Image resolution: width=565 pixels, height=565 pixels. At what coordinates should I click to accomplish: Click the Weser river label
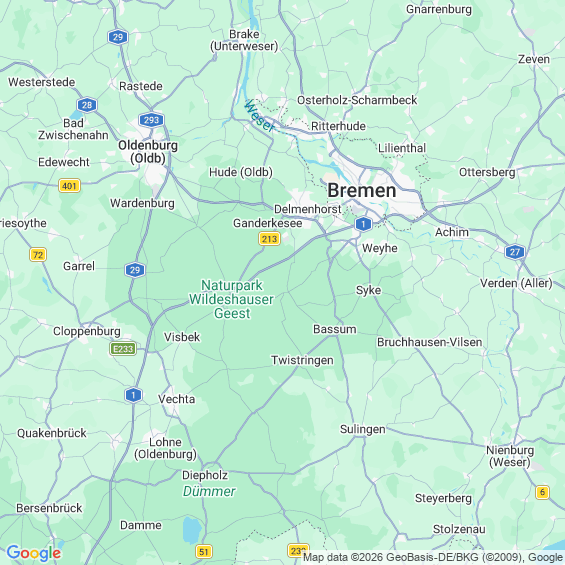tap(259, 116)
